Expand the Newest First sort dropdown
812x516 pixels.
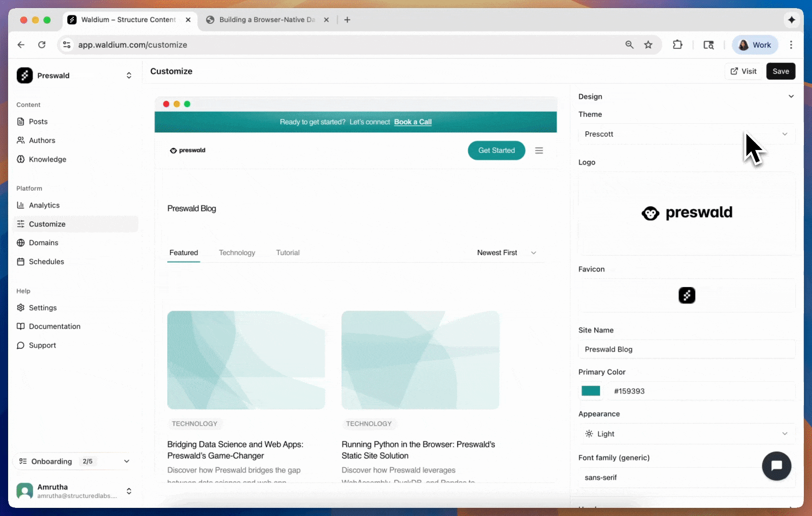506,253
